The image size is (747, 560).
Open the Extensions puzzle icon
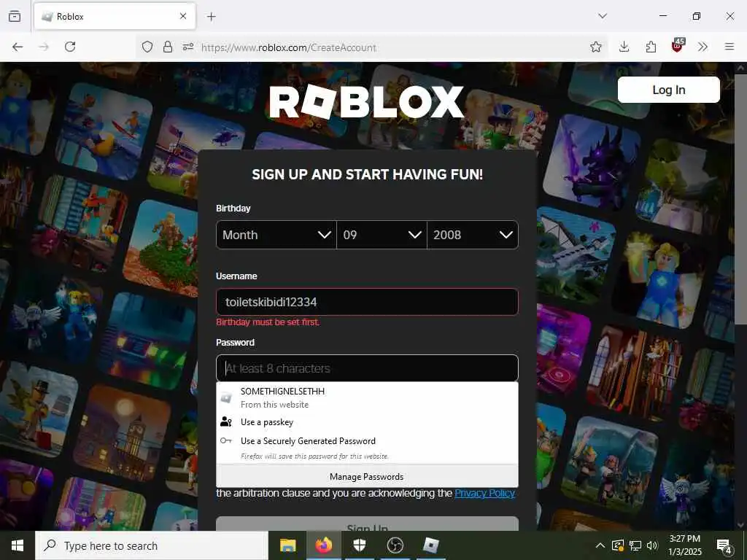click(651, 47)
